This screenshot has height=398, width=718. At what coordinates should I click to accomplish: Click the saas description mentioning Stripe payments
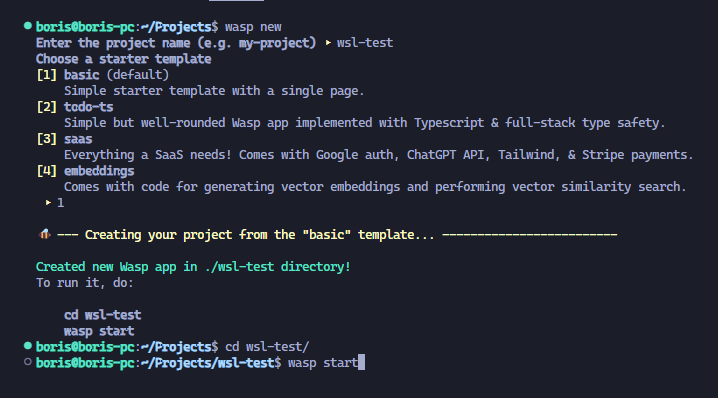[x=379, y=155]
